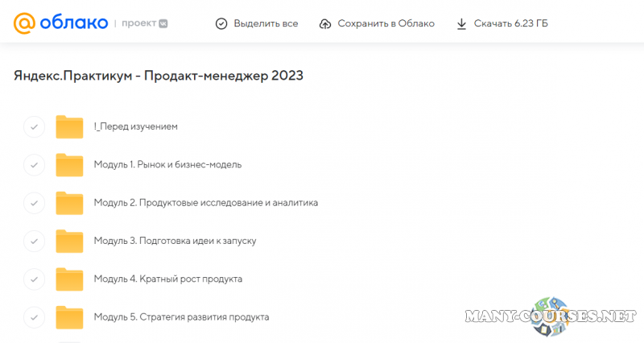Go to the Облако wordmark home link
The width and height of the screenshot is (644, 343).
coord(74,23)
